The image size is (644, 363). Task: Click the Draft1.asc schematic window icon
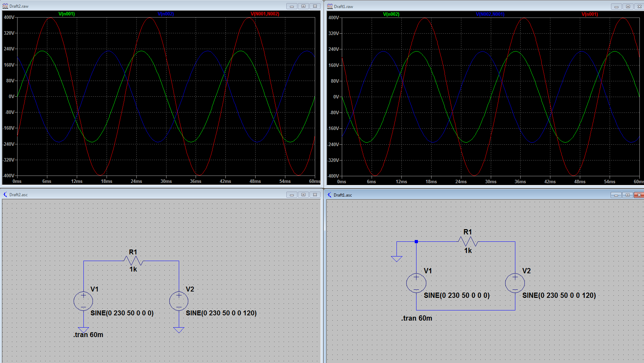[330, 195]
